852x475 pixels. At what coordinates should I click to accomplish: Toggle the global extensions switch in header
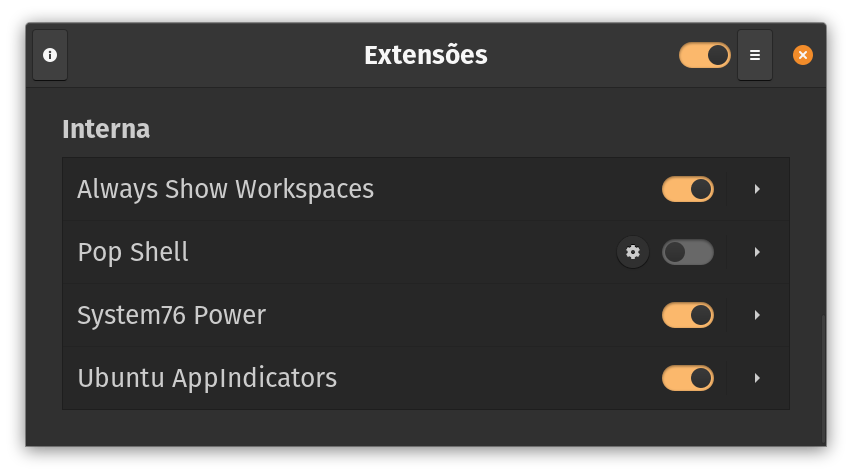(x=705, y=55)
